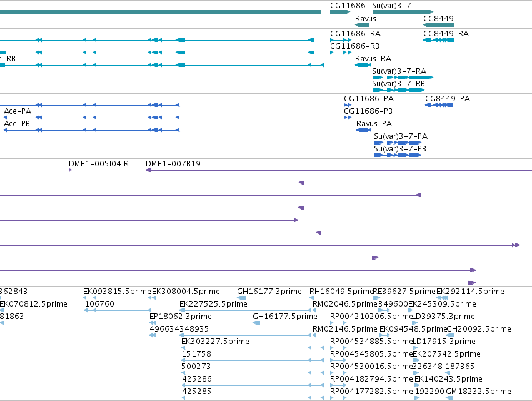Select EST EK292114.5prime
The width and height of the screenshot is (532, 401).
pyautogui.click(x=442, y=298)
